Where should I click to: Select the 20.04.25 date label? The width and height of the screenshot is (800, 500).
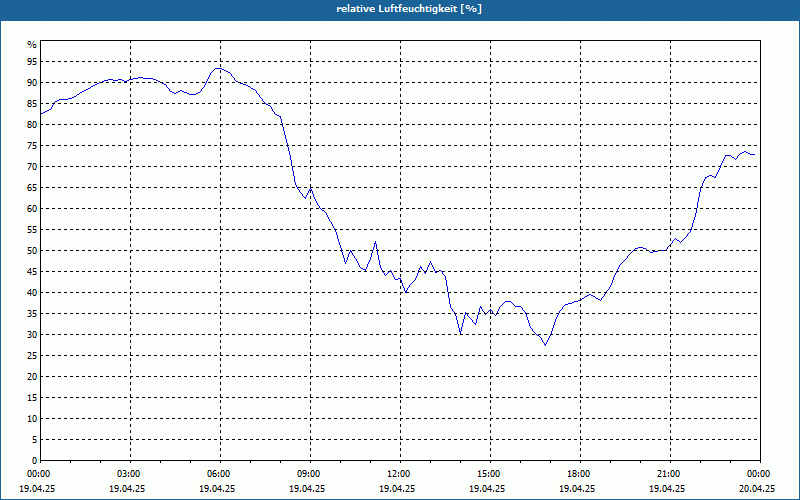[x=757, y=488]
